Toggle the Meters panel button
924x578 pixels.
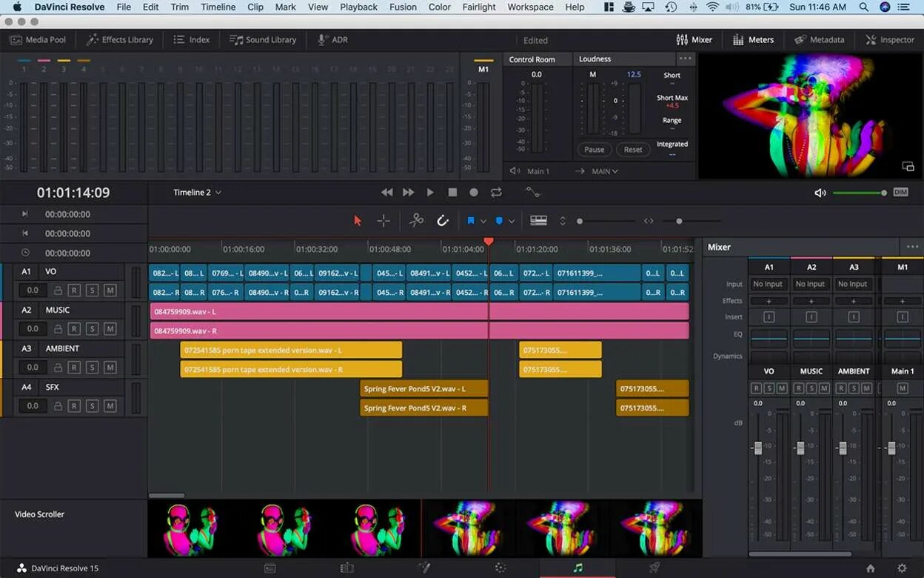(753, 40)
